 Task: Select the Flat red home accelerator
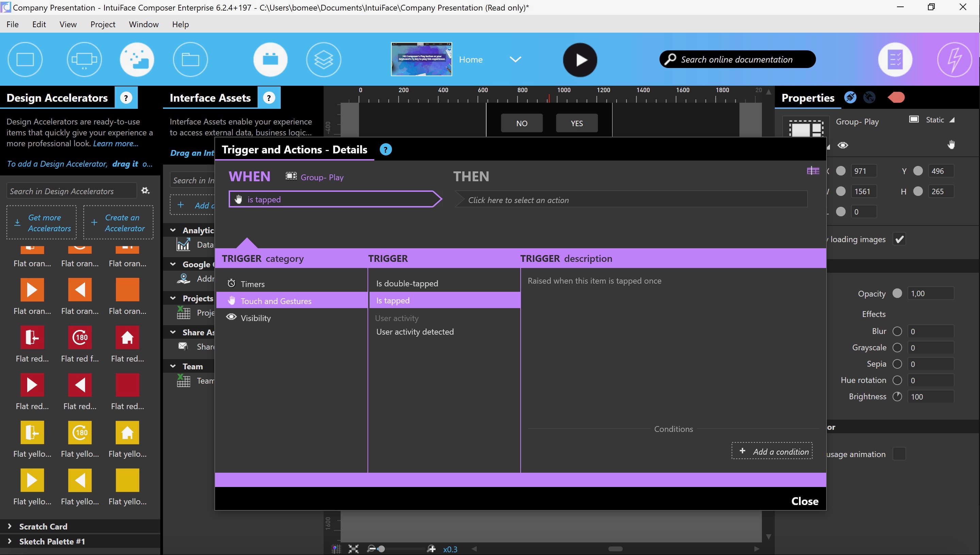tap(127, 337)
